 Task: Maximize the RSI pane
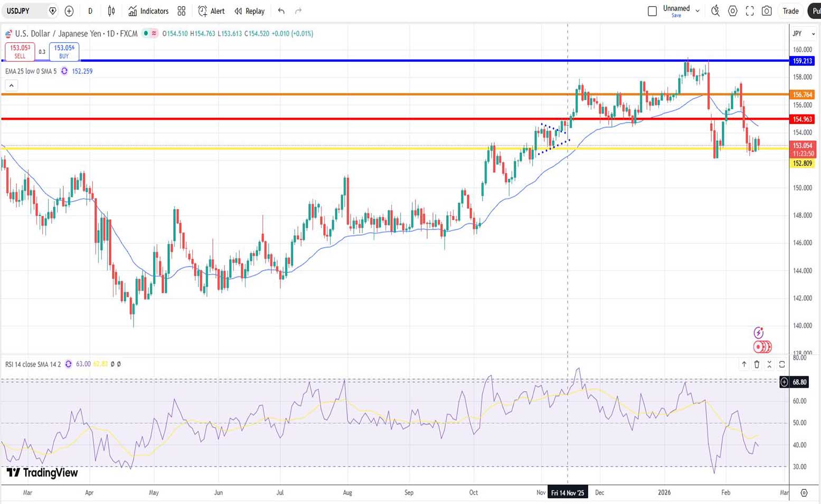(782, 364)
